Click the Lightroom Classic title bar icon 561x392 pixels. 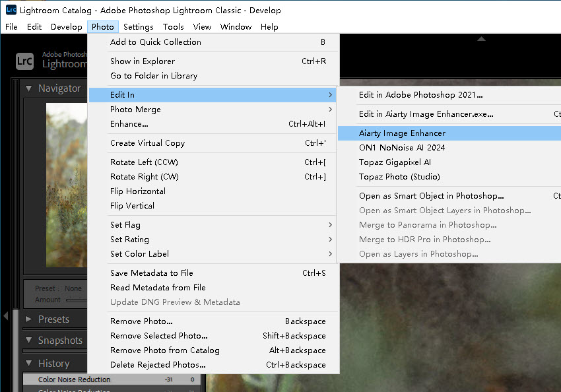pos(11,10)
